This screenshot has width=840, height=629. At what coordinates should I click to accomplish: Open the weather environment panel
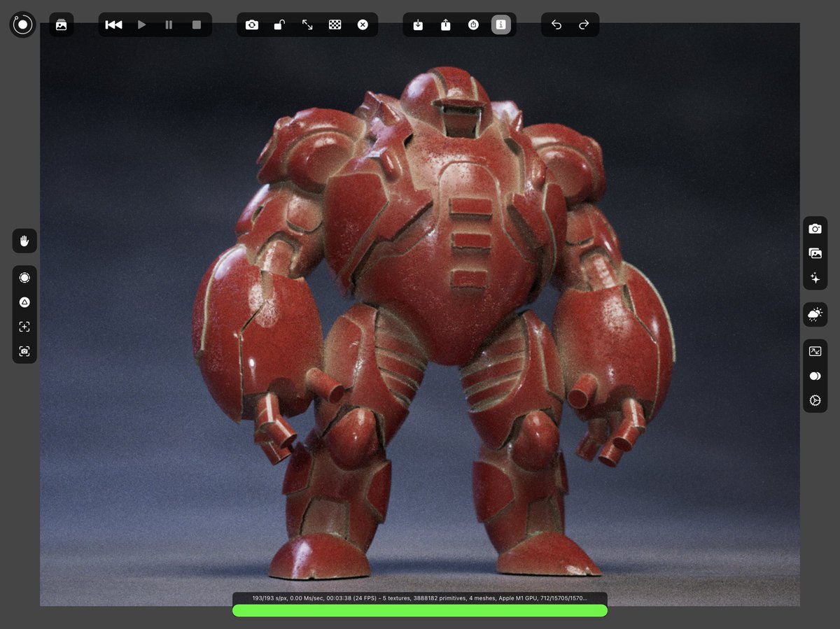click(x=815, y=315)
